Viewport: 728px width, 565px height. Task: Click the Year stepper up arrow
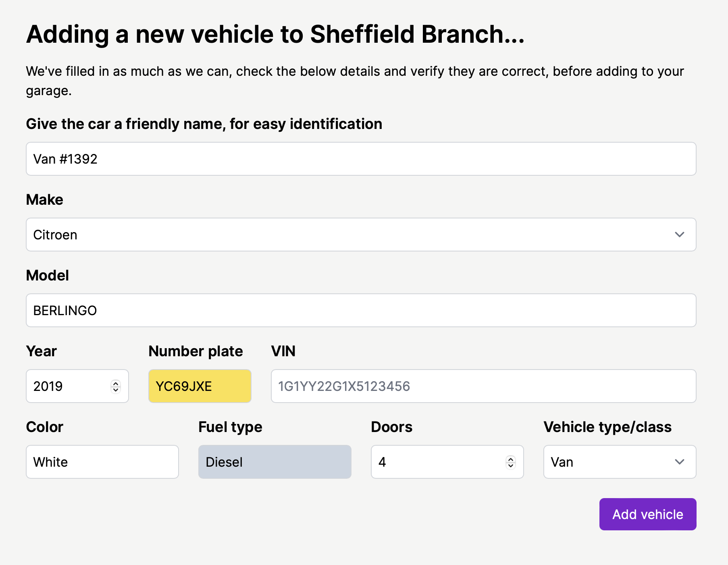coord(116,383)
